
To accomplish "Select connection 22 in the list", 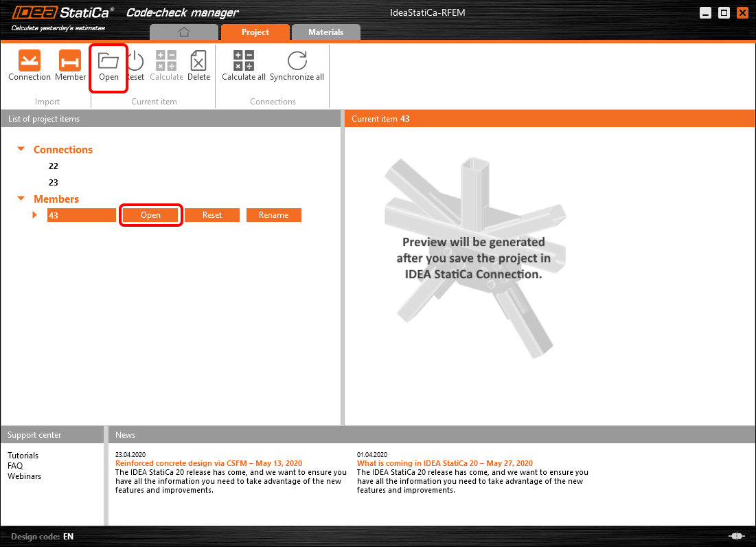I will [53, 166].
